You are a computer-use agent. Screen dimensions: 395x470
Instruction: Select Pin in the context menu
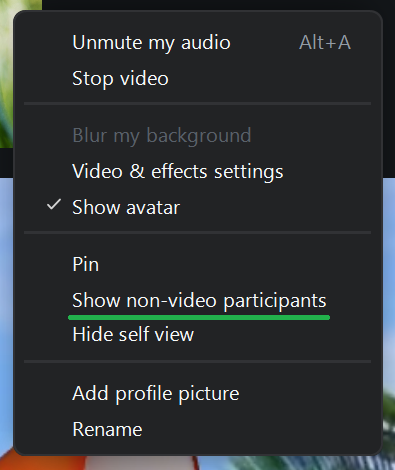point(198,265)
